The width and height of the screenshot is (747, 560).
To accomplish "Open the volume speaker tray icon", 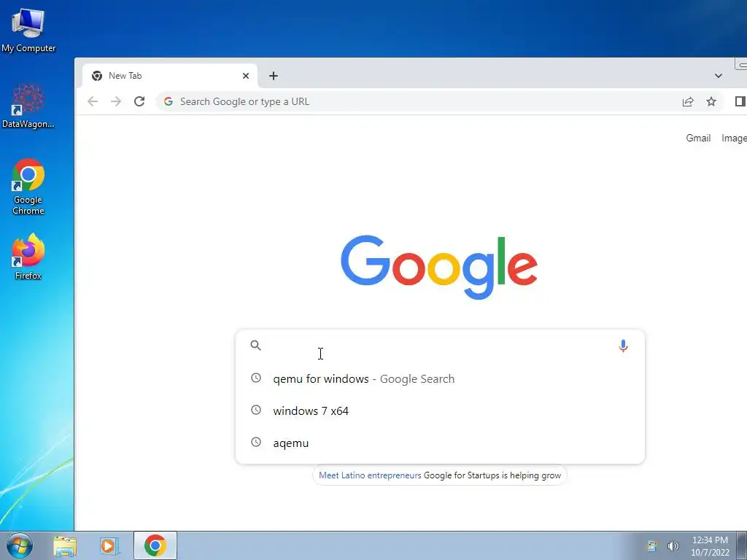I will pos(673,546).
